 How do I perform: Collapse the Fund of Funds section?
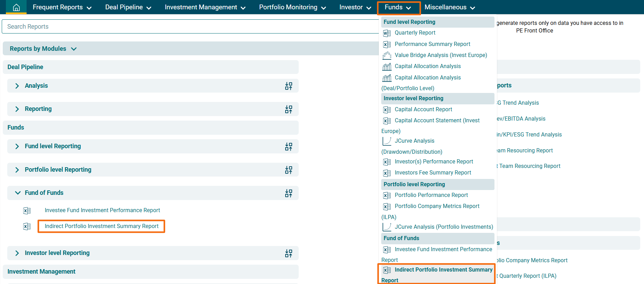[18, 193]
